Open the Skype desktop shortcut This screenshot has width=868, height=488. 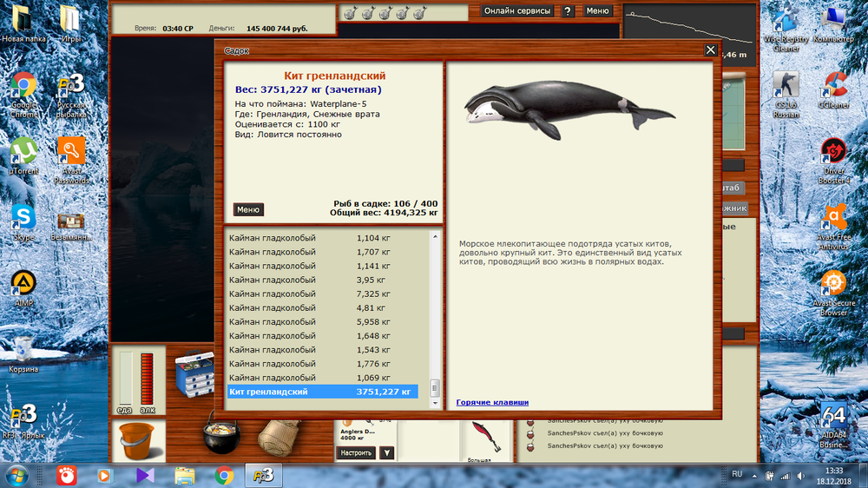(23, 219)
